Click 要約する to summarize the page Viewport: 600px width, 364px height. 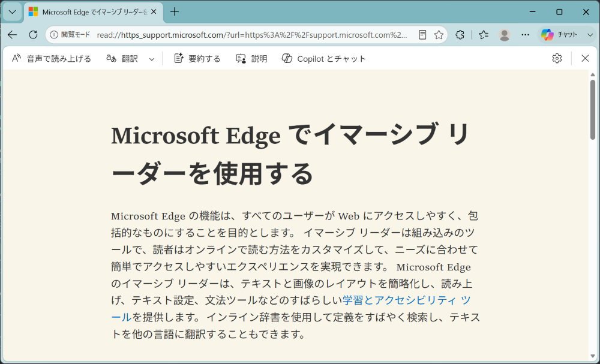click(x=197, y=59)
